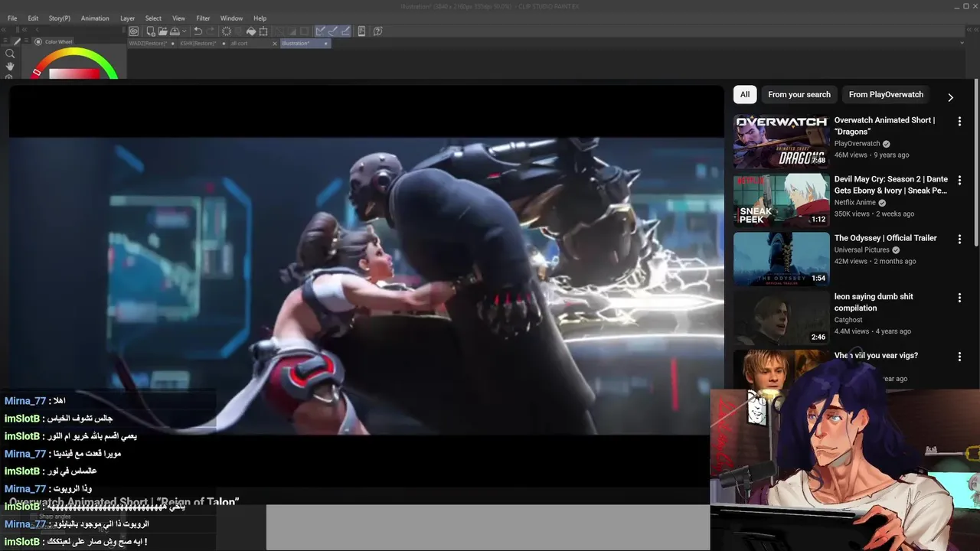Open the File menu

12,18
